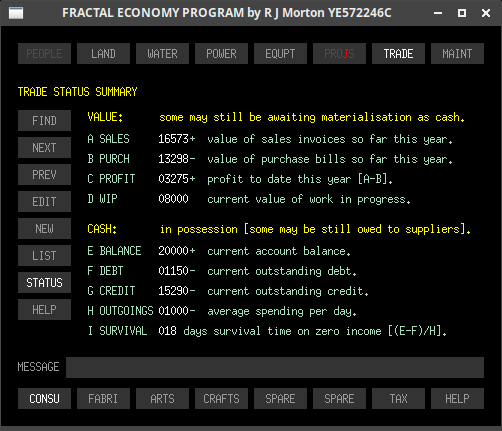This screenshot has width=502, height=431.
Task: Minimize the Fractal Economy window
Action: point(438,13)
